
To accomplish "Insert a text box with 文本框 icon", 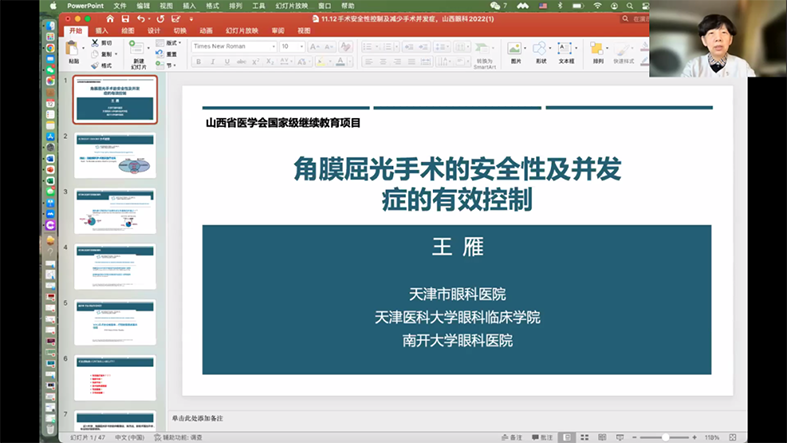I will coord(566,49).
